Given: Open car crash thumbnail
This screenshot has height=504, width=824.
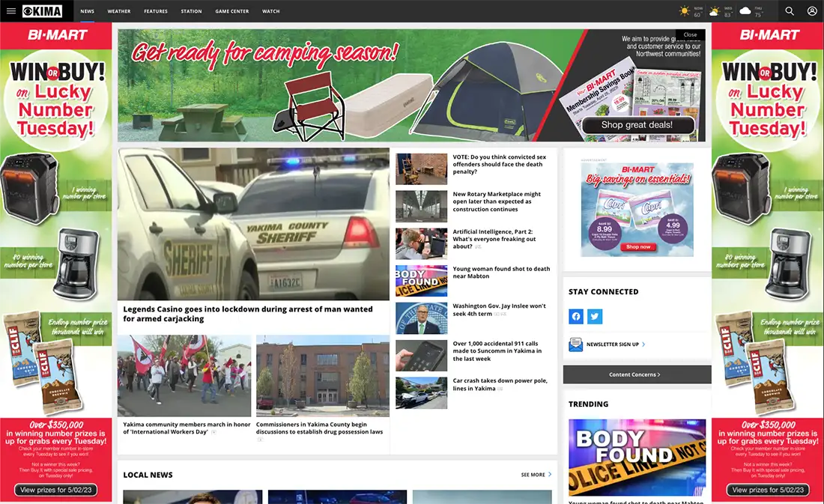Looking at the screenshot, I should coord(422,392).
